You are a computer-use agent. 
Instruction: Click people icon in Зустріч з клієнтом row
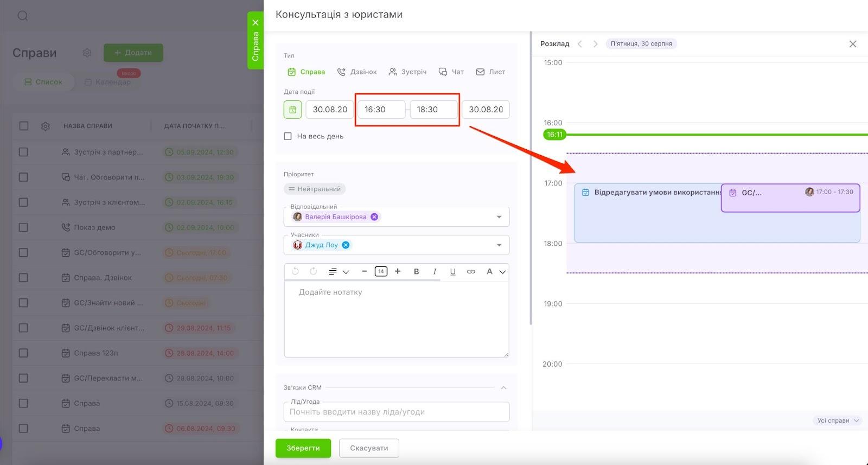(66, 202)
